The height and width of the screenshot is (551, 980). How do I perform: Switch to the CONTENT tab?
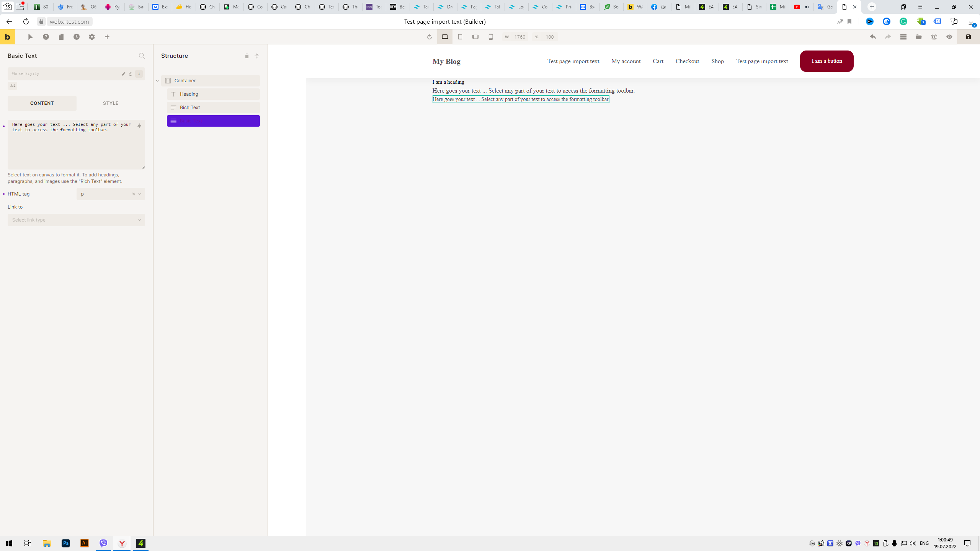pos(42,103)
